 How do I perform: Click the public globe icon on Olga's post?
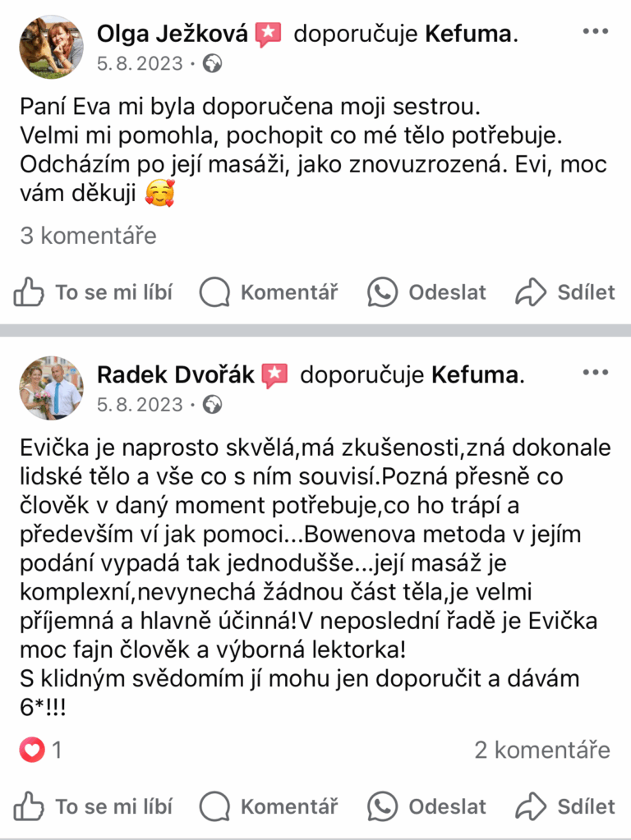tap(212, 64)
